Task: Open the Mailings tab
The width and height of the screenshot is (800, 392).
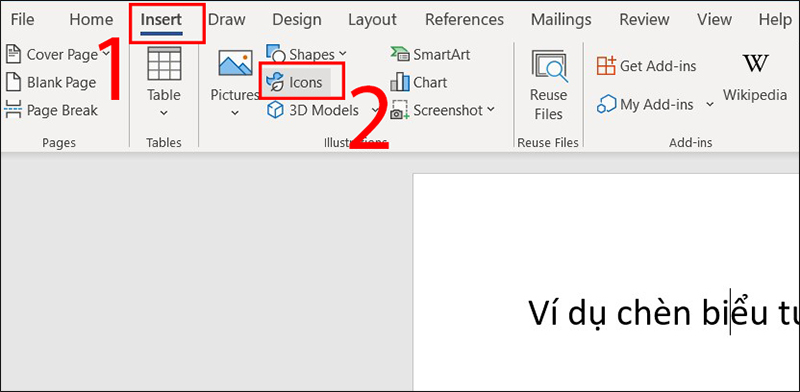Action: coord(561,20)
